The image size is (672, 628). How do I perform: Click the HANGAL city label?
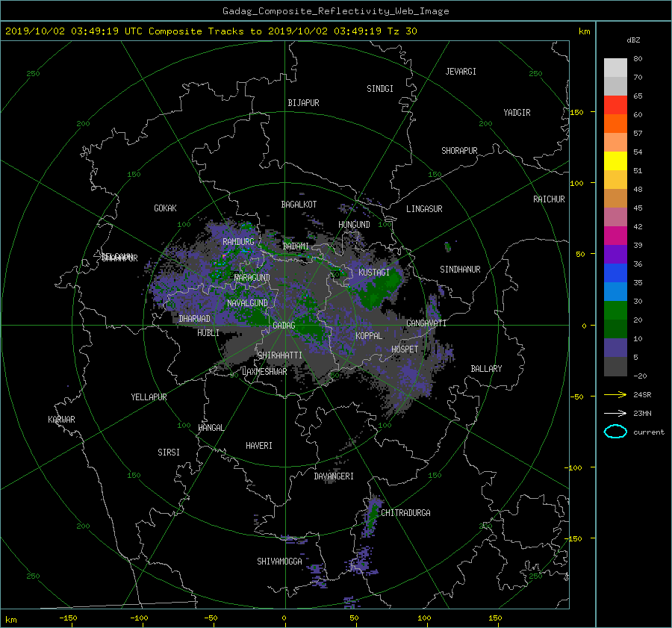tap(211, 428)
